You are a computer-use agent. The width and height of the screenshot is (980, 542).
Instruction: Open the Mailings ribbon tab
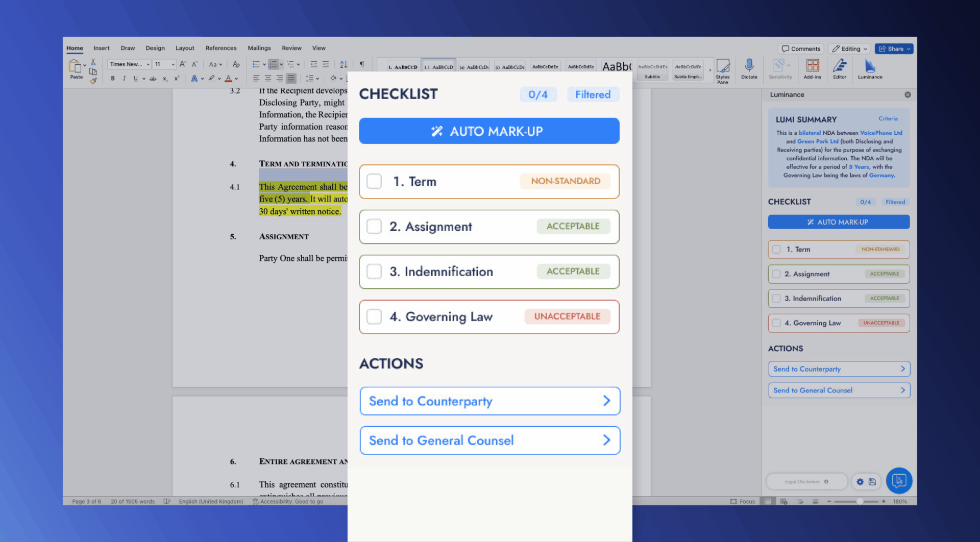(x=259, y=48)
